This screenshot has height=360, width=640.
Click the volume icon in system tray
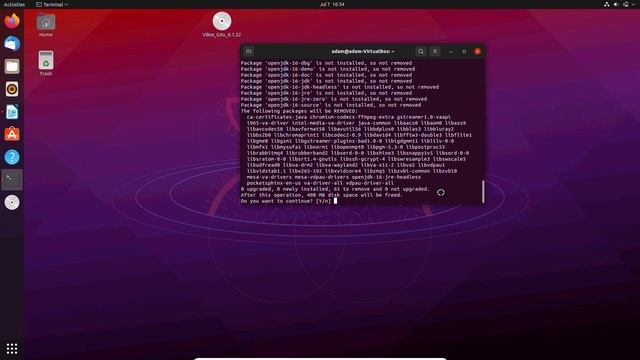click(x=616, y=4)
